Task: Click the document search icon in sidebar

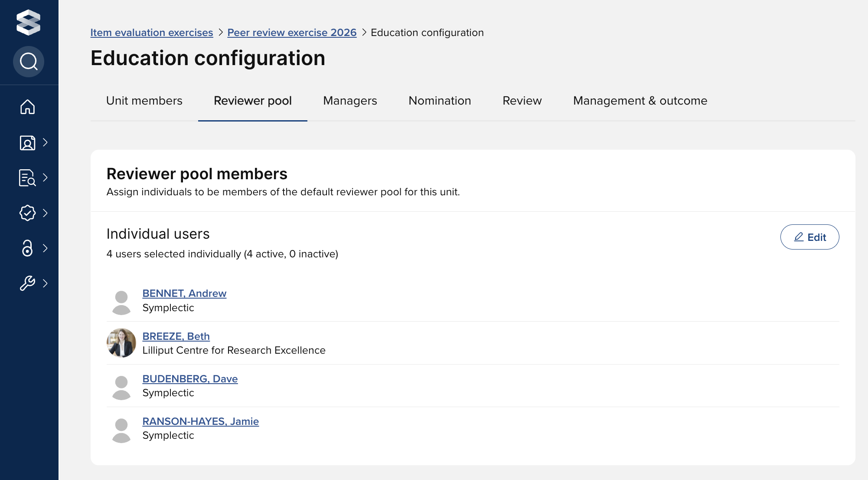Action: (x=27, y=178)
